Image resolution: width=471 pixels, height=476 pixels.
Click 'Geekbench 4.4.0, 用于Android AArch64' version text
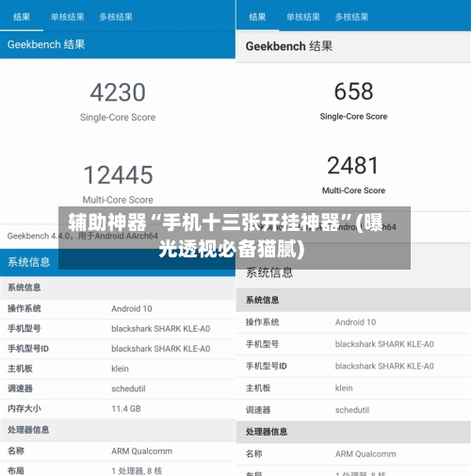pyautogui.click(x=83, y=236)
